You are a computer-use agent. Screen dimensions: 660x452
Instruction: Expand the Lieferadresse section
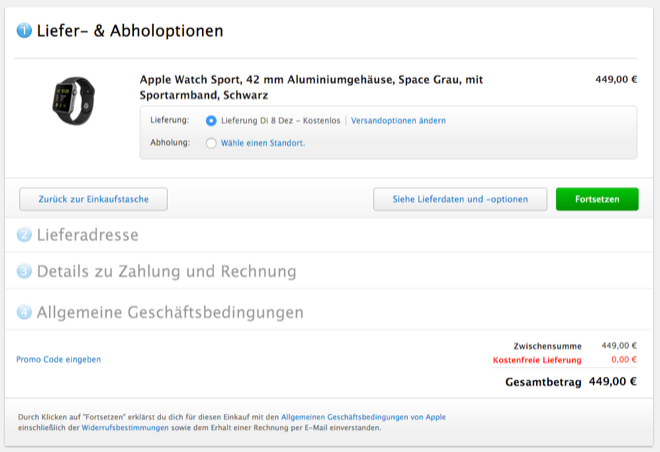click(88, 235)
